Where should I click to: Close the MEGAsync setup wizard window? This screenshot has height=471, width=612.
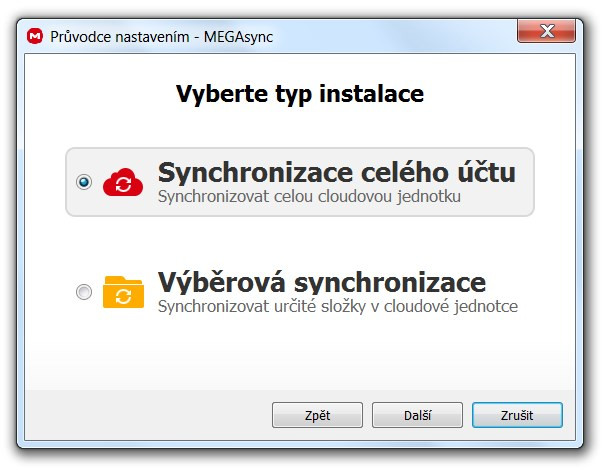546,31
